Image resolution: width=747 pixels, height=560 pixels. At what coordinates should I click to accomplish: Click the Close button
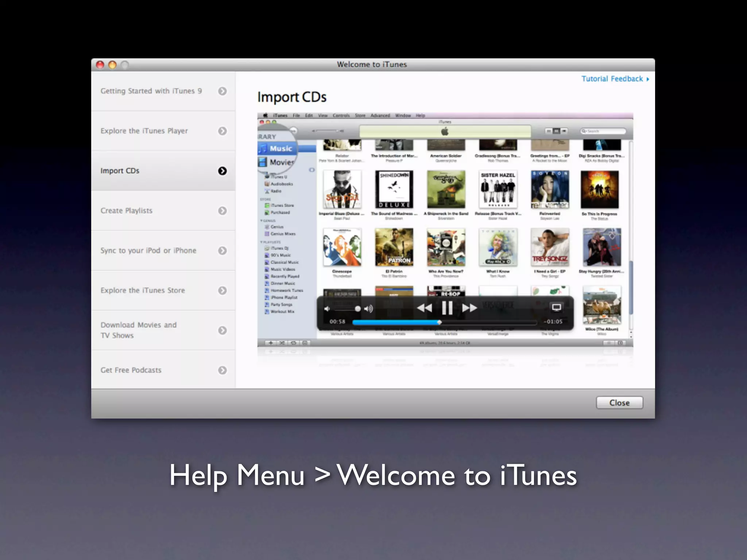tap(619, 403)
